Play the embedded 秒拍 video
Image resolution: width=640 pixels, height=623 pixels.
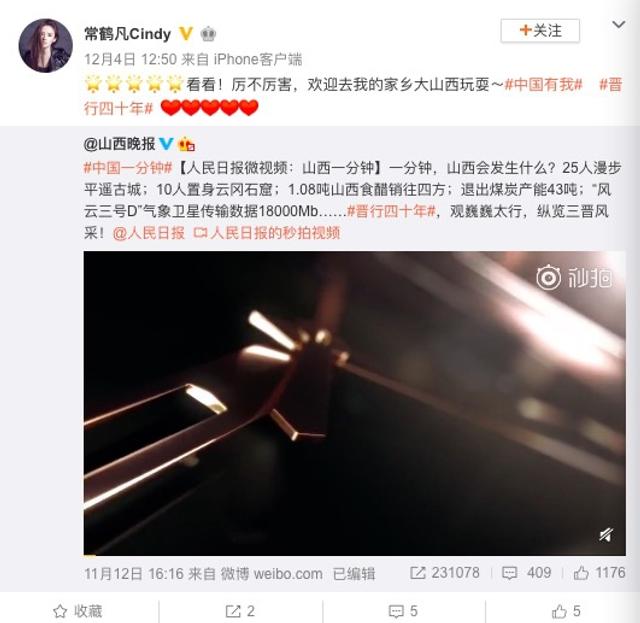click(x=354, y=403)
